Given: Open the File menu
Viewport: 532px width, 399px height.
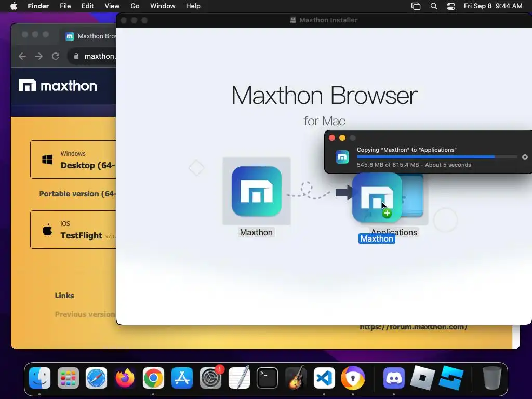Looking at the screenshot, I should point(65,6).
